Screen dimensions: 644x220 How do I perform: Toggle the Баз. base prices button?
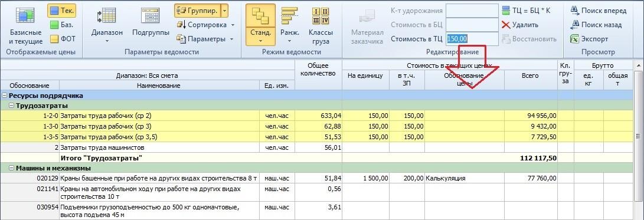61,25
